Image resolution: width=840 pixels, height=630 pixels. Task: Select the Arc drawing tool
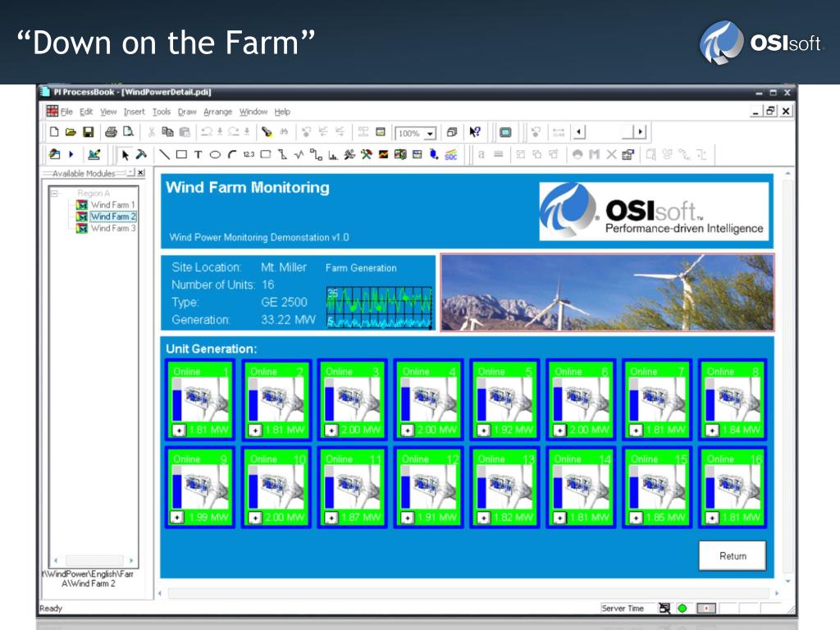(231, 155)
